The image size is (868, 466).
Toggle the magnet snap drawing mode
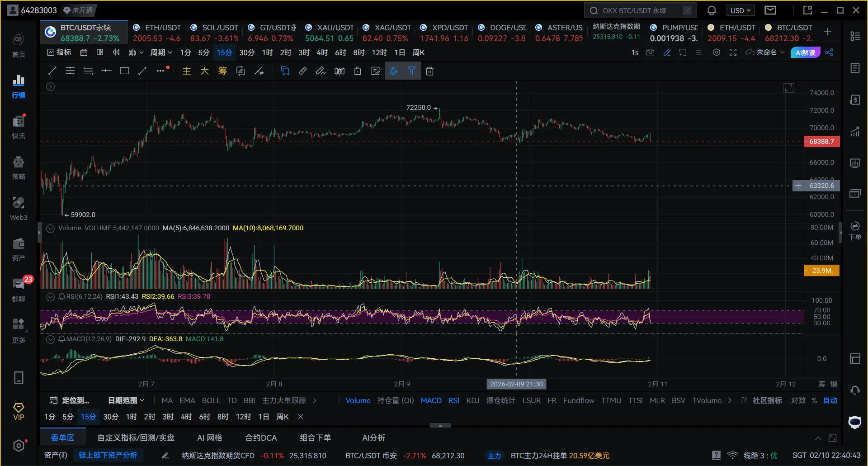coord(393,71)
